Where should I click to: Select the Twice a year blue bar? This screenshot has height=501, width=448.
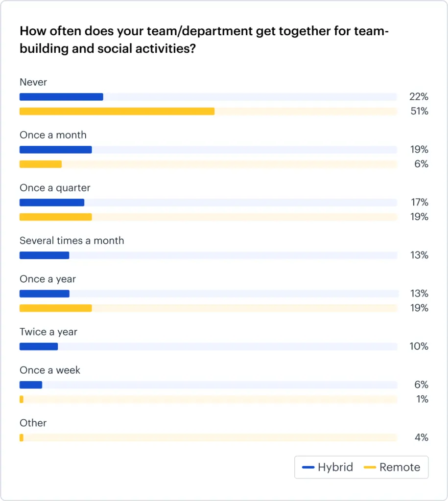(39, 346)
